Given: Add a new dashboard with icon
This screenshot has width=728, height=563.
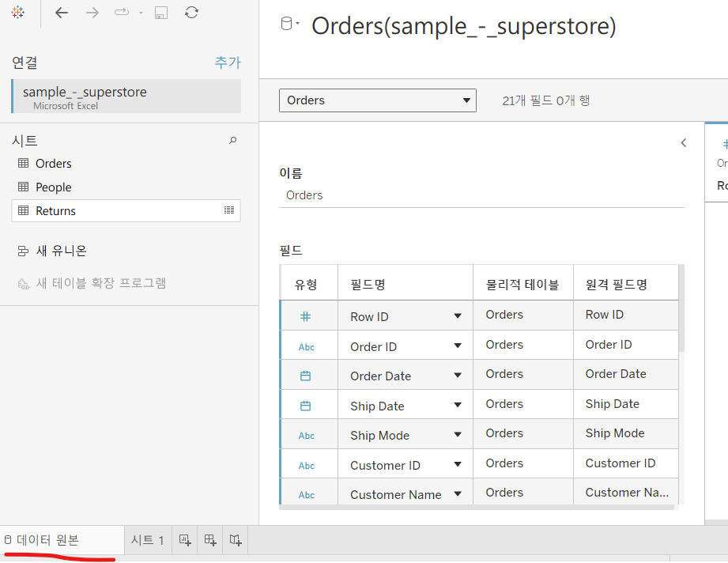Looking at the screenshot, I should [x=209, y=540].
